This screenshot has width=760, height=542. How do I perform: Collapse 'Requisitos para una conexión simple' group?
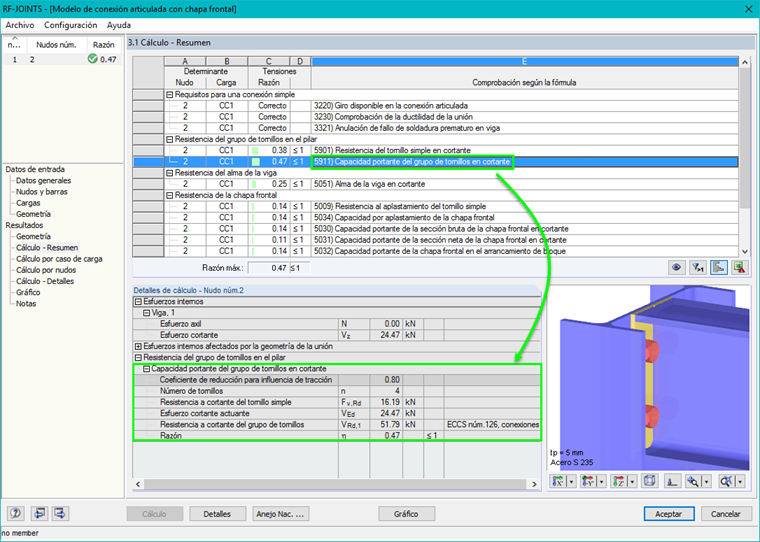[x=170, y=95]
